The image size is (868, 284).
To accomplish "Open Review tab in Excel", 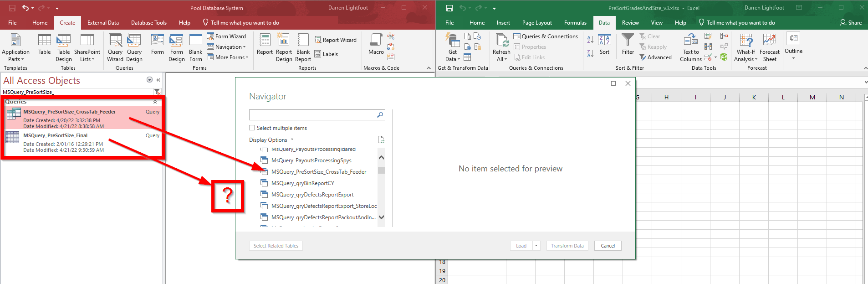I will pos(630,23).
